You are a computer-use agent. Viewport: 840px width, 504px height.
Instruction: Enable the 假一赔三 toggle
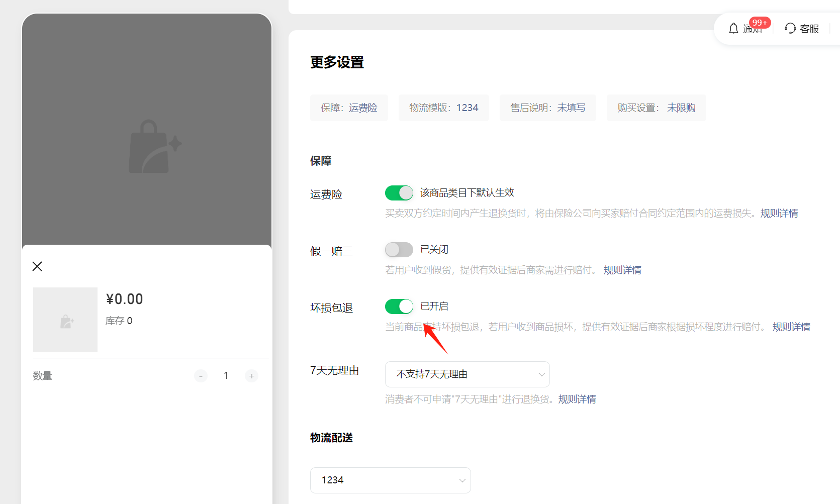pyautogui.click(x=399, y=249)
